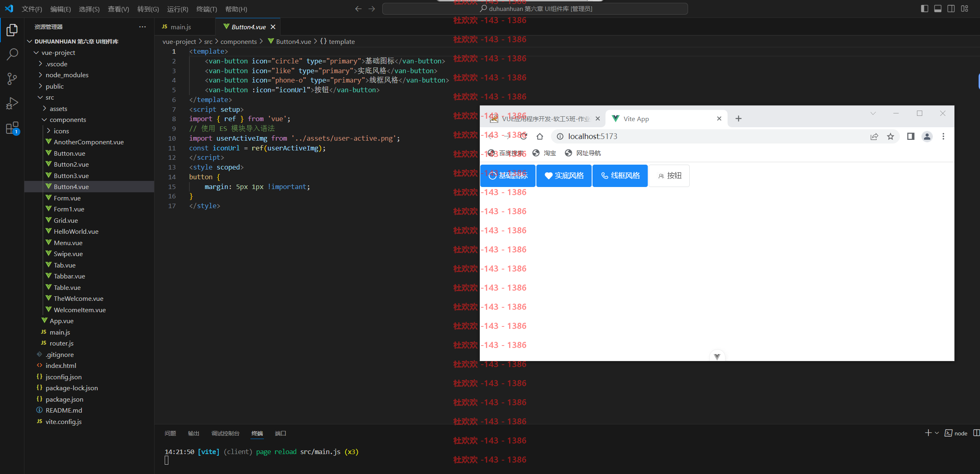This screenshot has width=980, height=474.
Task: Click the VS Code command center search box
Action: click(x=535, y=9)
